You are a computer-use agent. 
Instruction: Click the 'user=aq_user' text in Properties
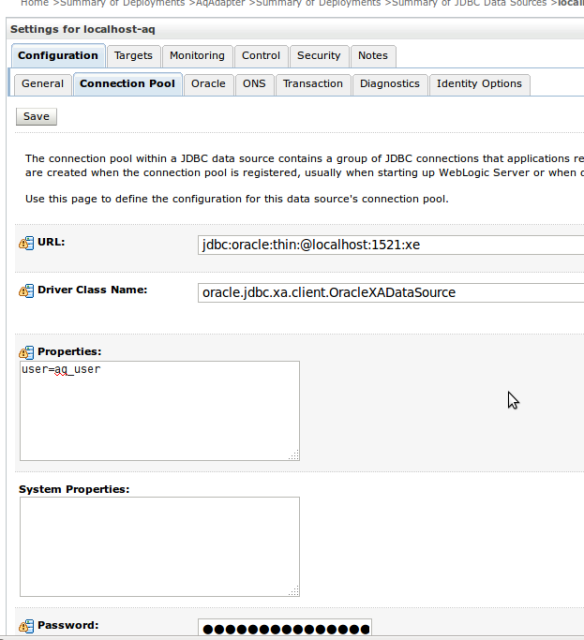(61, 369)
